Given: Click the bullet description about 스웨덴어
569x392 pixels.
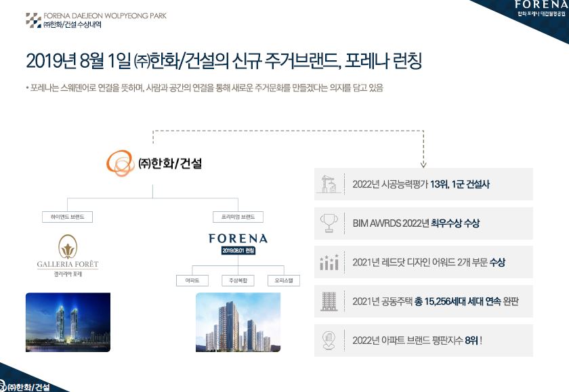Looking at the screenshot, I should pyautogui.click(x=205, y=88).
